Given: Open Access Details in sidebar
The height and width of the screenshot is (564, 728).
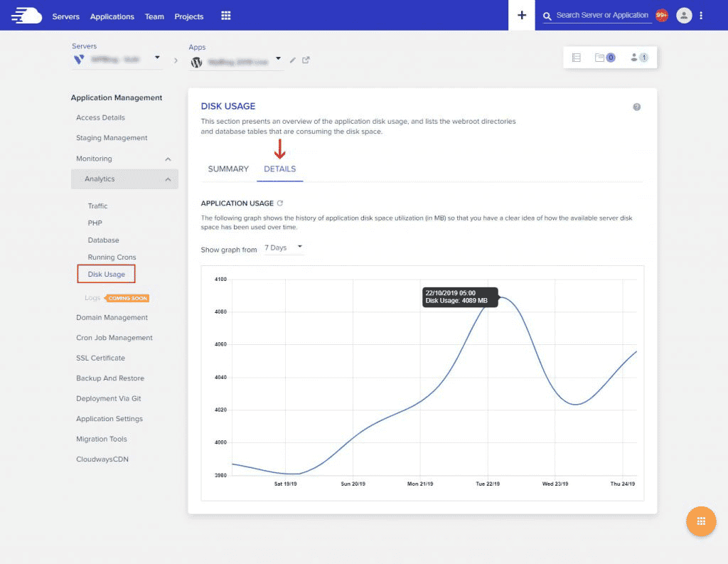Looking at the screenshot, I should (x=100, y=117).
